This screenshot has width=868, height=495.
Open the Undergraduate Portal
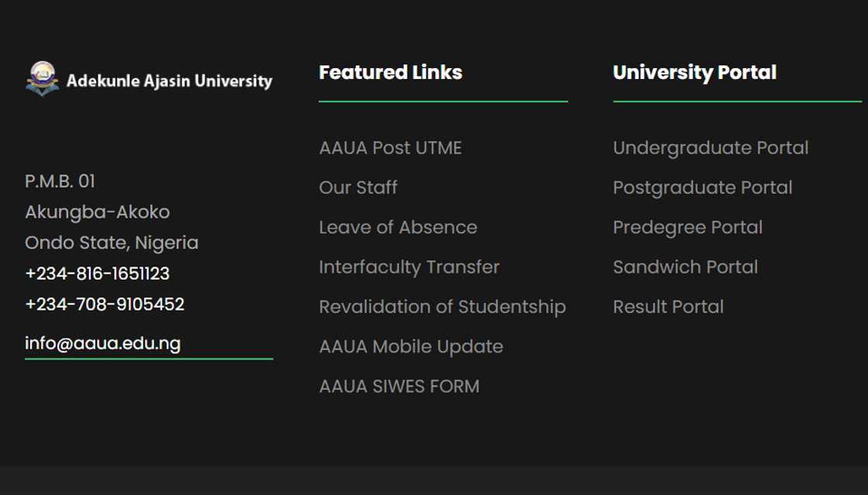pyautogui.click(x=711, y=148)
